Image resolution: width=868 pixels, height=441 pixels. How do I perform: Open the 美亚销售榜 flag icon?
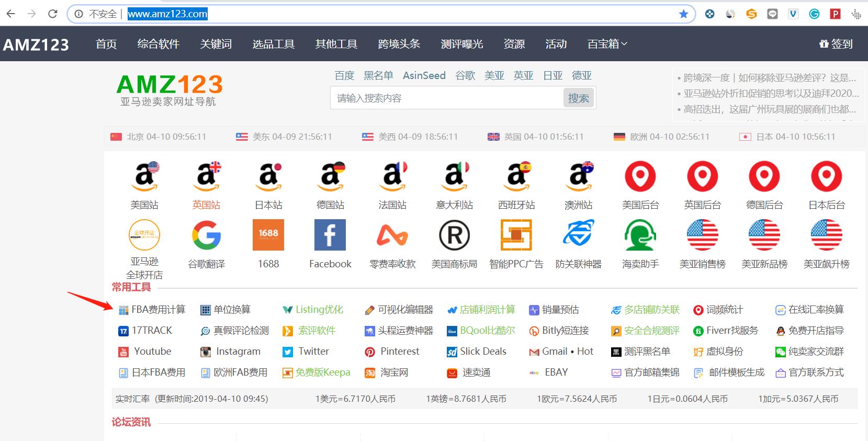click(702, 235)
